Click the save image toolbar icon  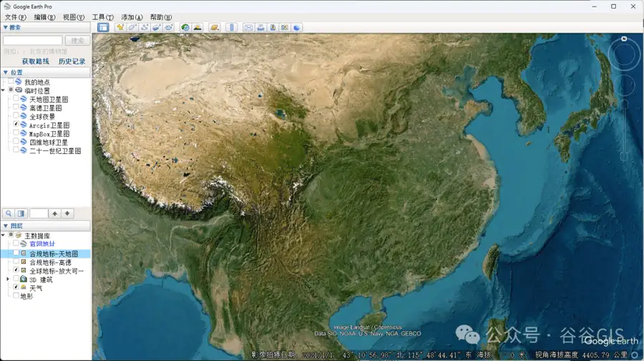click(x=273, y=27)
